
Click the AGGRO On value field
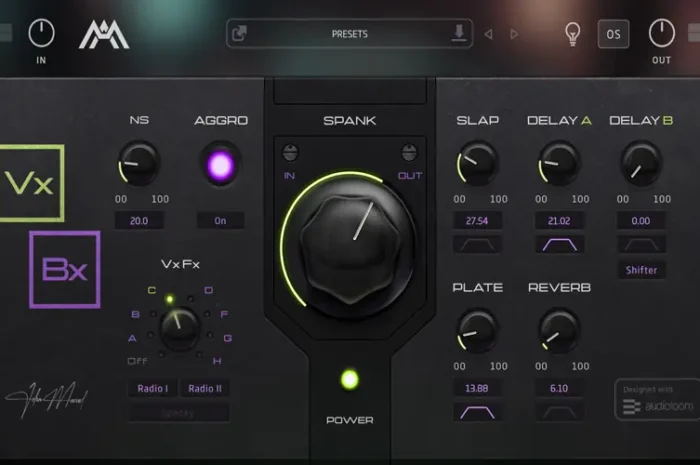pyautogui.click(x=220, y=220)
